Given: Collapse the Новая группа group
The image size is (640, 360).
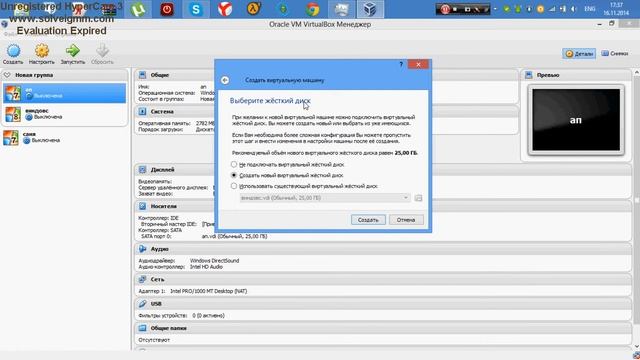Looking at the screenshot, I should tap(7, 75).
